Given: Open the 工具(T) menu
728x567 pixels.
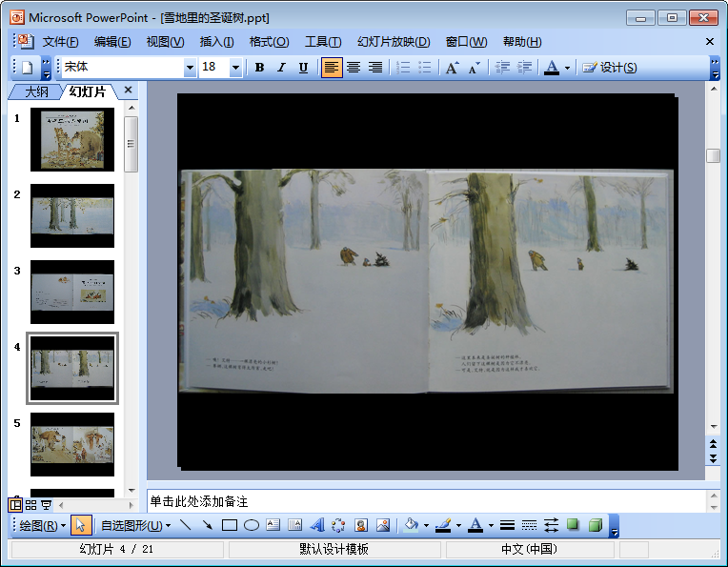Looking at the screenshot, I should [323, 42].
